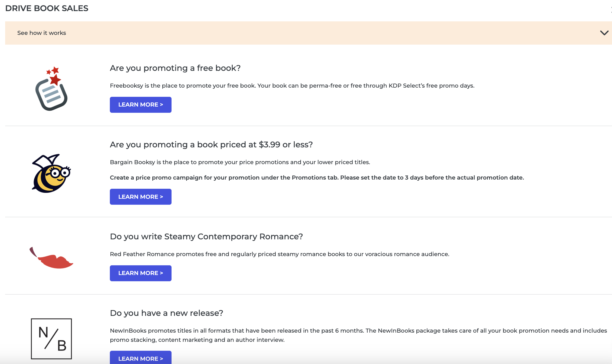Click the Freebooksy notepad with stars logo
The image size is (612, 364).
coord(51,89)
